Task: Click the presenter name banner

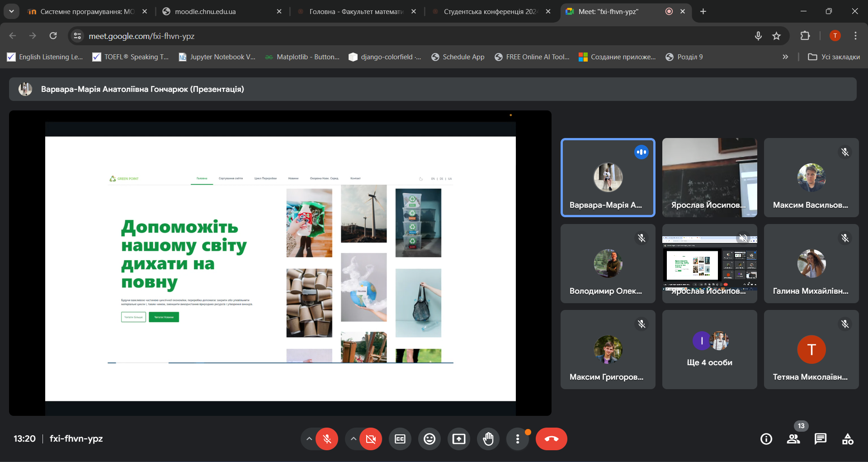Action: click(433, 89)
